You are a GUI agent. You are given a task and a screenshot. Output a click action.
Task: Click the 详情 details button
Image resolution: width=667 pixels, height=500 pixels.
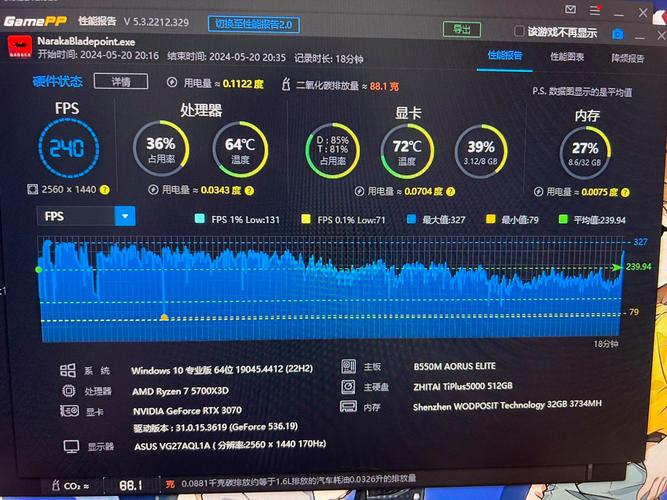click(x=121, y=81)
